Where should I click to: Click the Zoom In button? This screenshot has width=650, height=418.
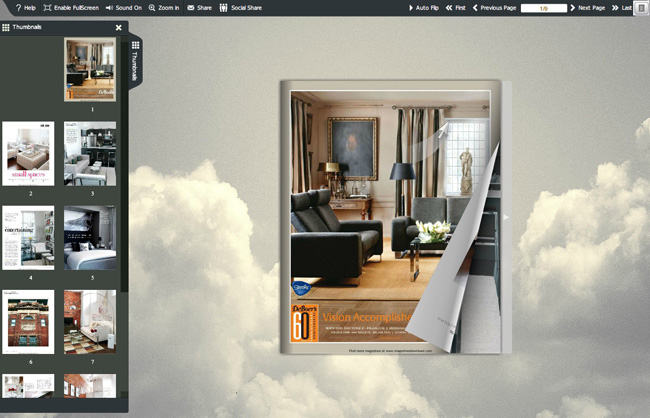click(164, 7)
